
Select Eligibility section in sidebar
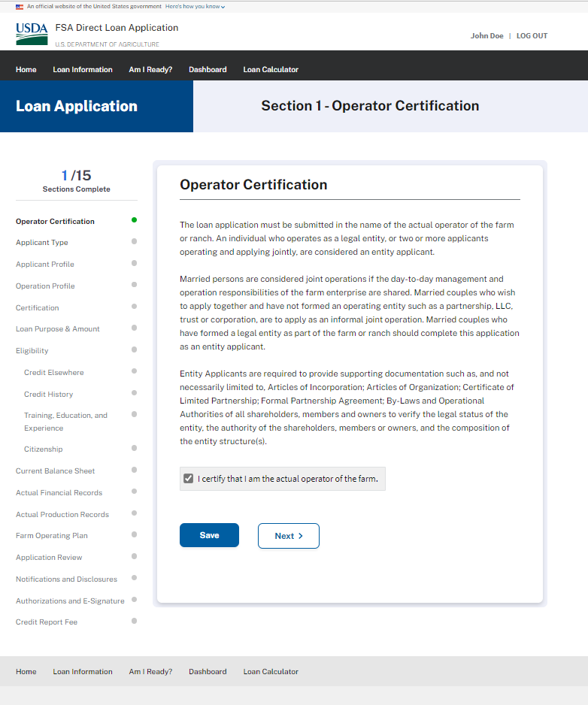(32, 351)
